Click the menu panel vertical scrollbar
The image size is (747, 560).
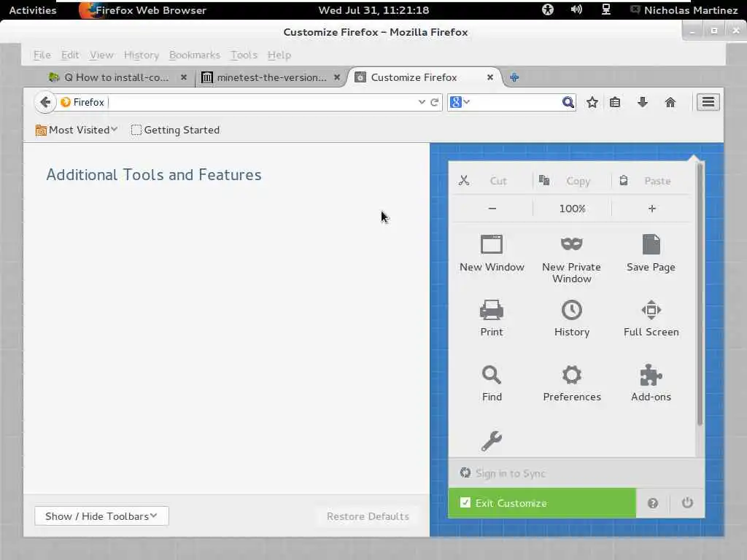(700, 295)
